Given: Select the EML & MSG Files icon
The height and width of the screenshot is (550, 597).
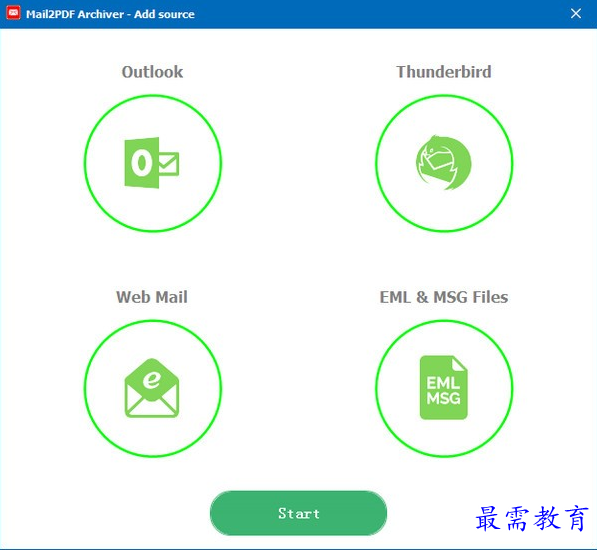Looking at the screenshot, I should click(x=444, y=388).
